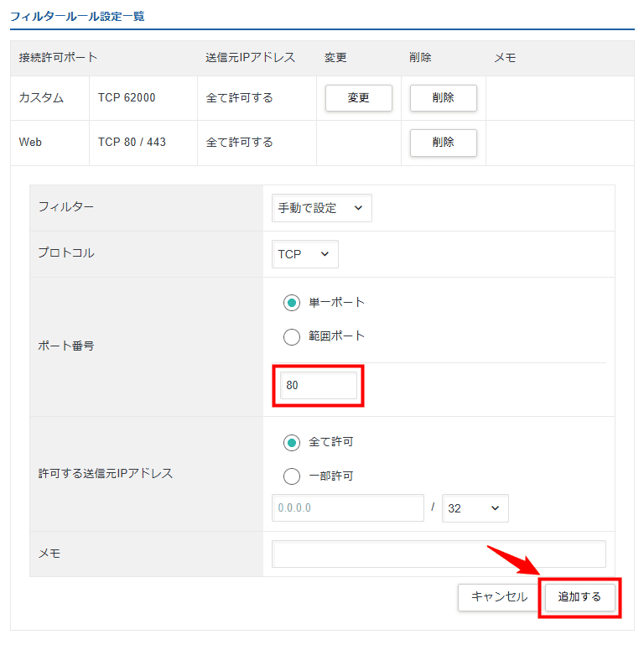This screenshot has width=644, height=645.
Task: Click the port number field containing 80
Action: click(319, 386)
